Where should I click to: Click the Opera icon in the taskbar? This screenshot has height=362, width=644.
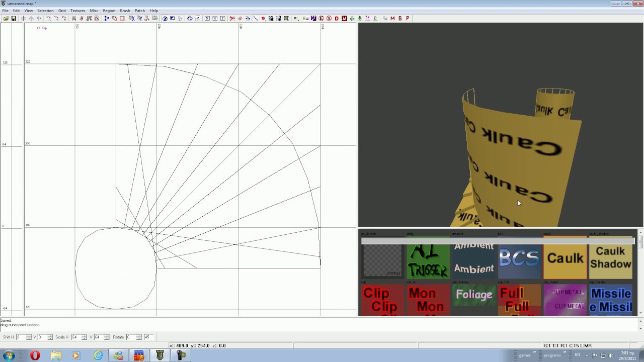(35, 355)
